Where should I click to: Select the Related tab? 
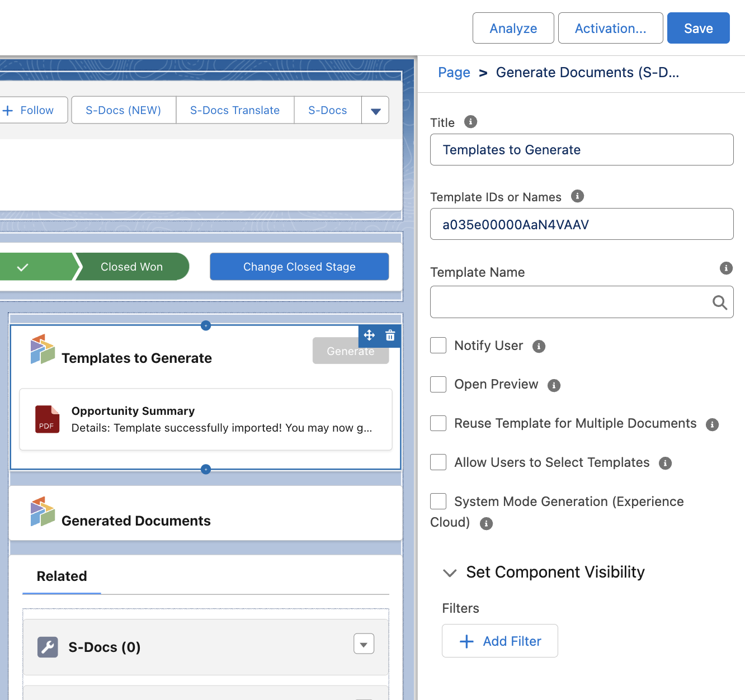tap(62, 576)
